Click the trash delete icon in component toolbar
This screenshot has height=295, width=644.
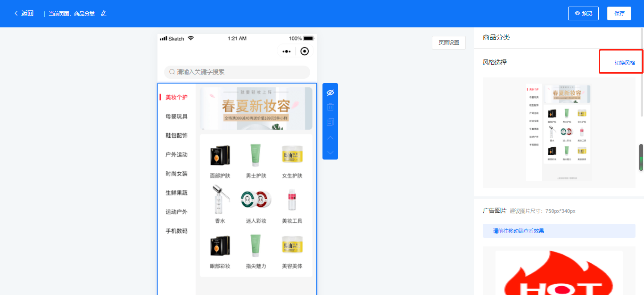330,107
